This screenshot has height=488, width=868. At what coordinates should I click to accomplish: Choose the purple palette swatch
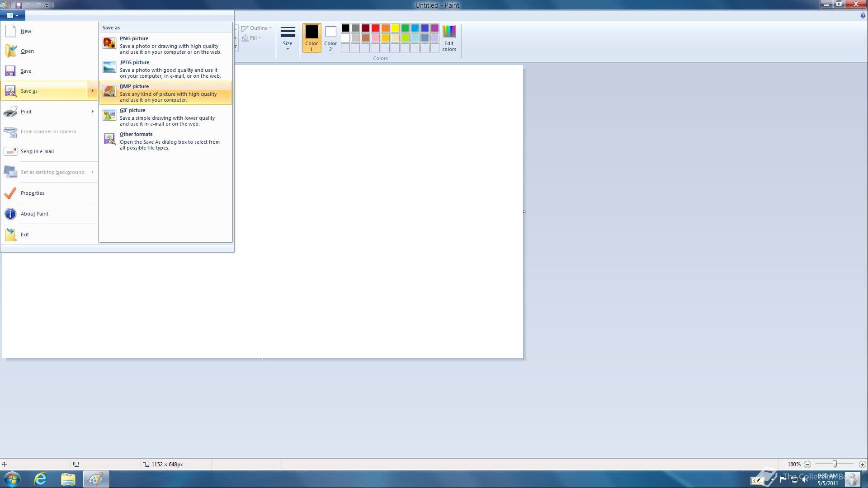point(435,28)
